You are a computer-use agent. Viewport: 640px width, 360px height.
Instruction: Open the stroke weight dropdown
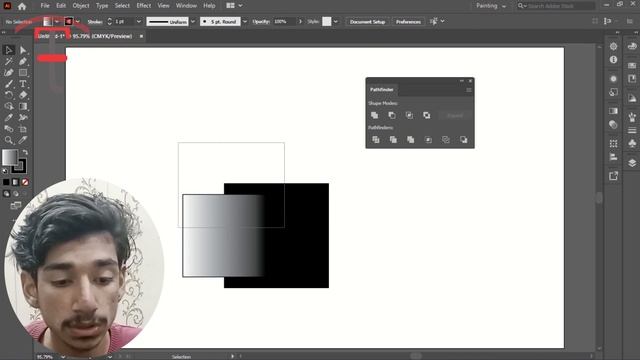click(x=139, y=22)
